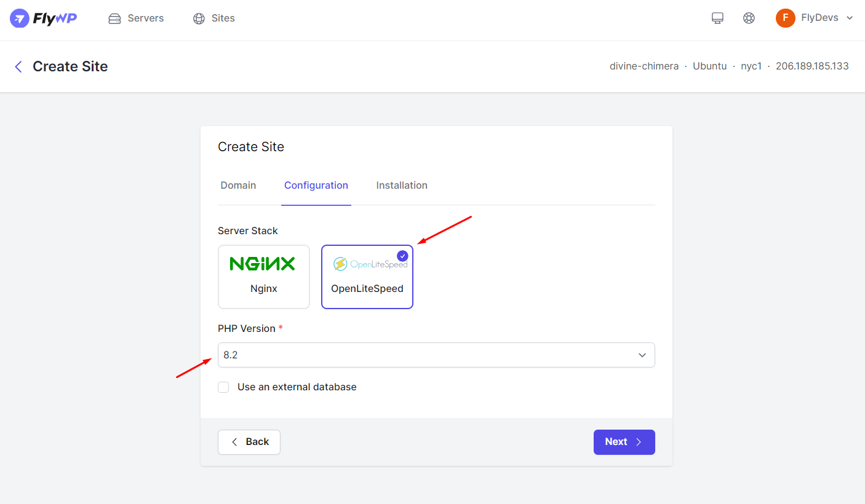The height and width of the screenshot is (504, 865).
Task: Select the Nginx server stack
Action: point(264,277)
